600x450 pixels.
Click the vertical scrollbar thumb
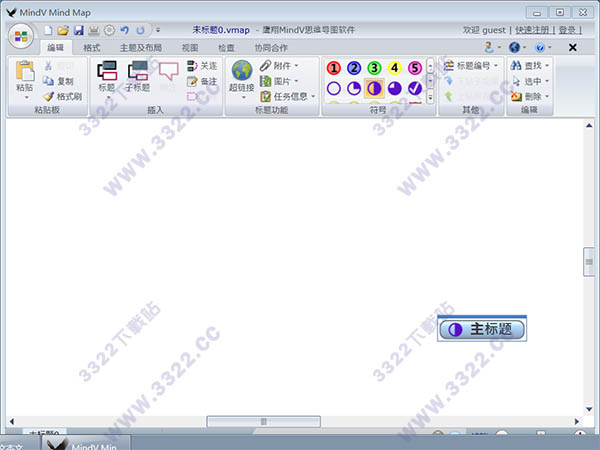pyautogui.click(x=589, y=262)
